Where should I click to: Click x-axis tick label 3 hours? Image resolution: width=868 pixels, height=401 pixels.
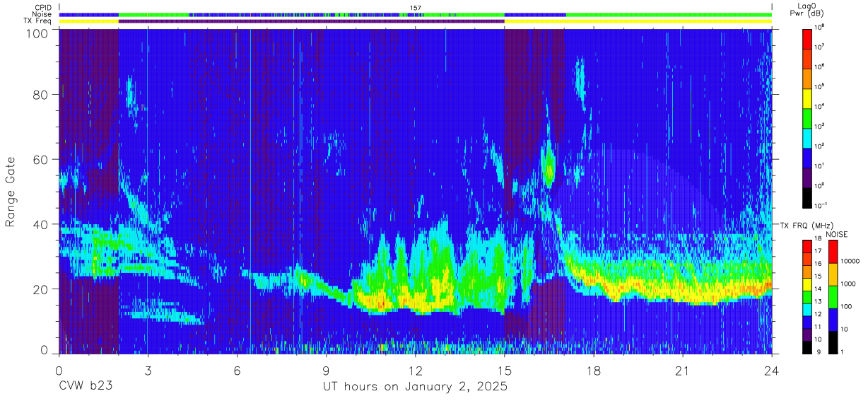148,371
